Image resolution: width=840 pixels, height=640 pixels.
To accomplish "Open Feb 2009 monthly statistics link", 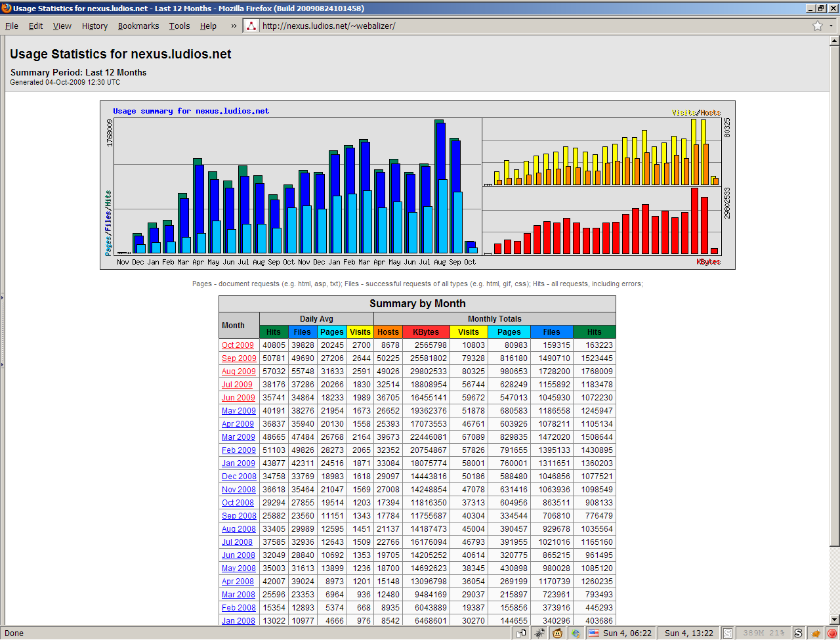I will coord(239,450).
